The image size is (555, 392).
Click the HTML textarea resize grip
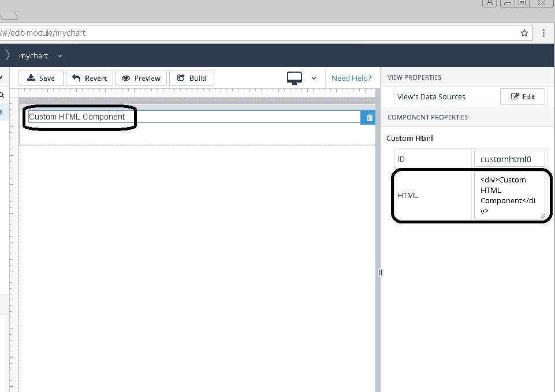542,216
